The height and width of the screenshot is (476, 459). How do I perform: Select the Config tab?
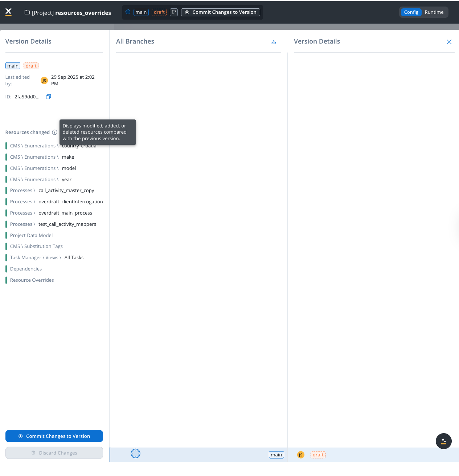coord(411,12)
